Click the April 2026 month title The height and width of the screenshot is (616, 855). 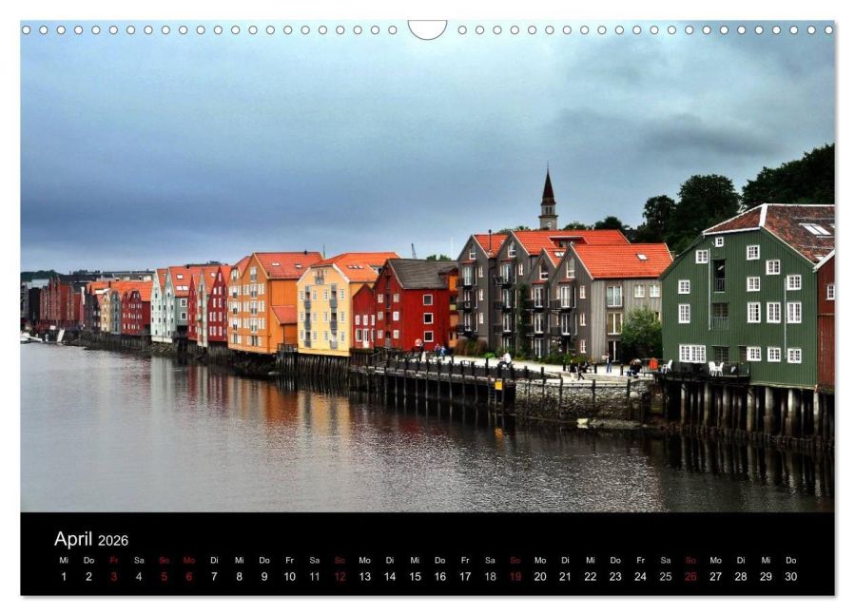(x=91, y=539)
